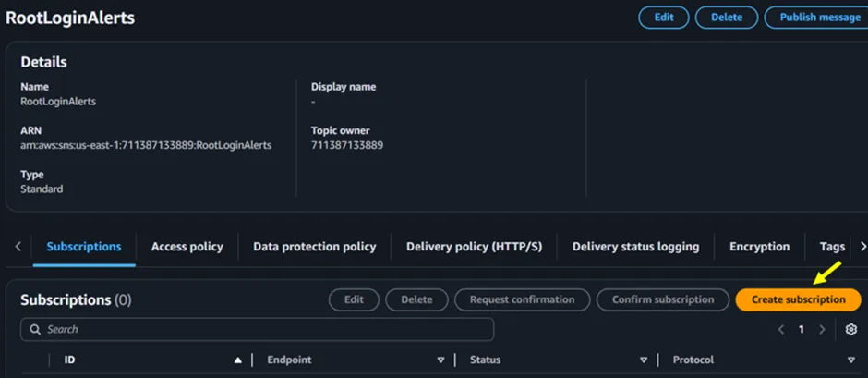
Task: Open the Tags tab
Action: click(x=832, y=247)
